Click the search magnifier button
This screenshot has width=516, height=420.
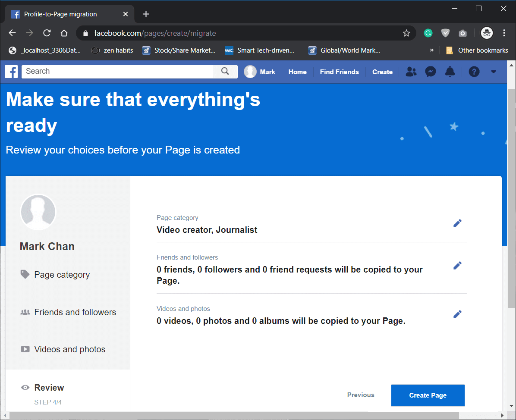point(225,72)
